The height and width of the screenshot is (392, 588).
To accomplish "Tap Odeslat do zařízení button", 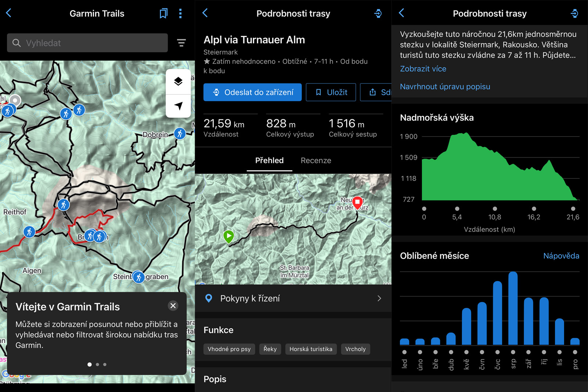I will (x=252, y=92).
